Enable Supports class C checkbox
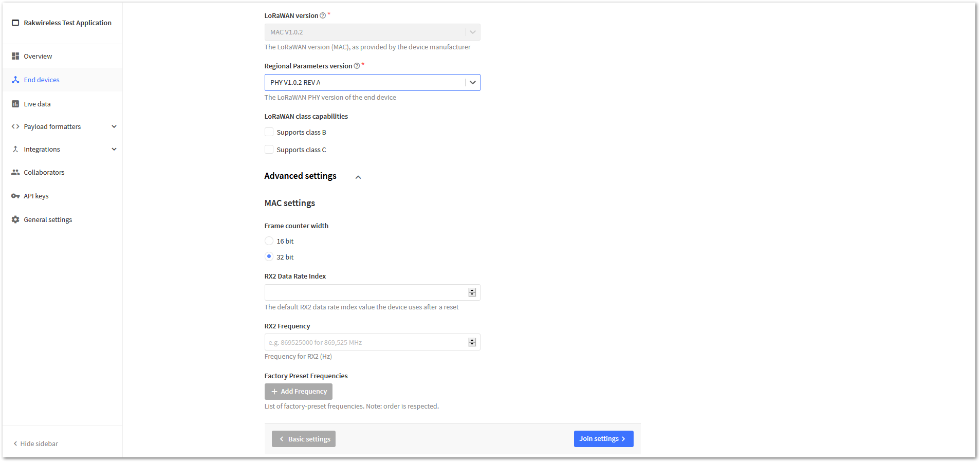Viewport: 980px width, 462px height. 269,150
